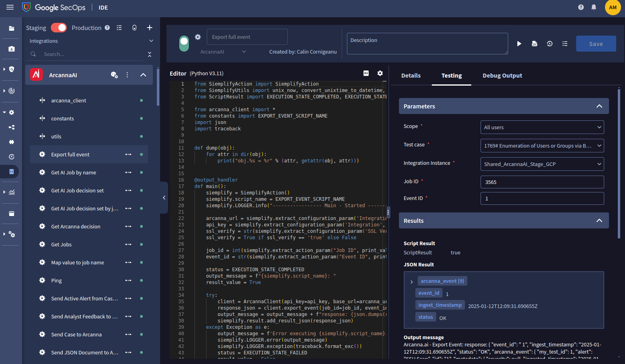
Task: Open the Scope dropdown
Action: point(542,127)
